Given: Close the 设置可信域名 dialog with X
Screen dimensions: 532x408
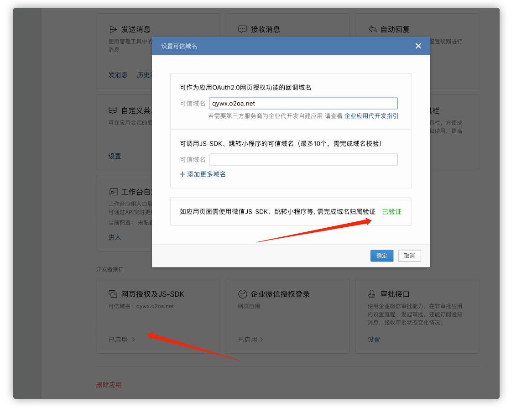Looking at the screenshot, I should (418, 46).
